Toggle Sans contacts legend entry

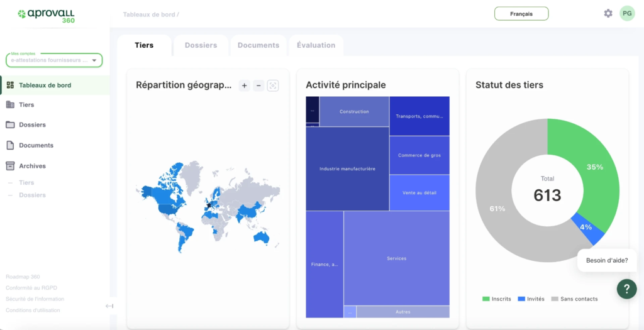point(574,299)
